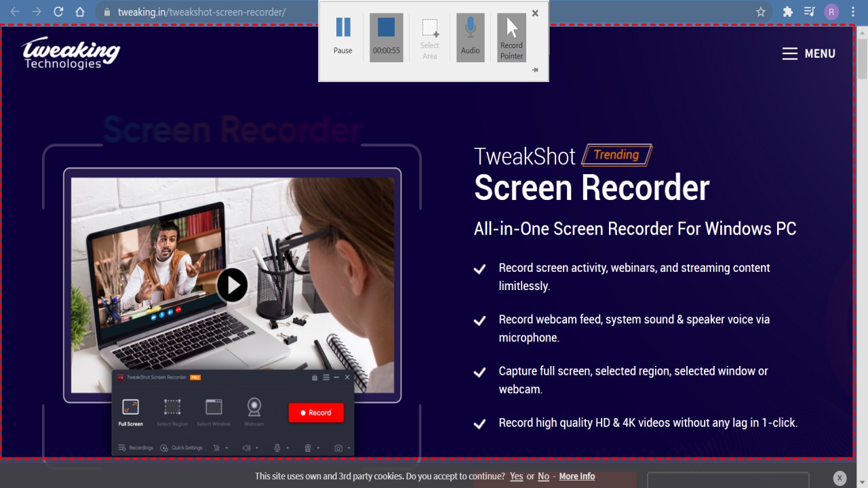The height and width of the screenshot is (488, 868).
Task: Go forward in browser history
Action: point(37,12)
